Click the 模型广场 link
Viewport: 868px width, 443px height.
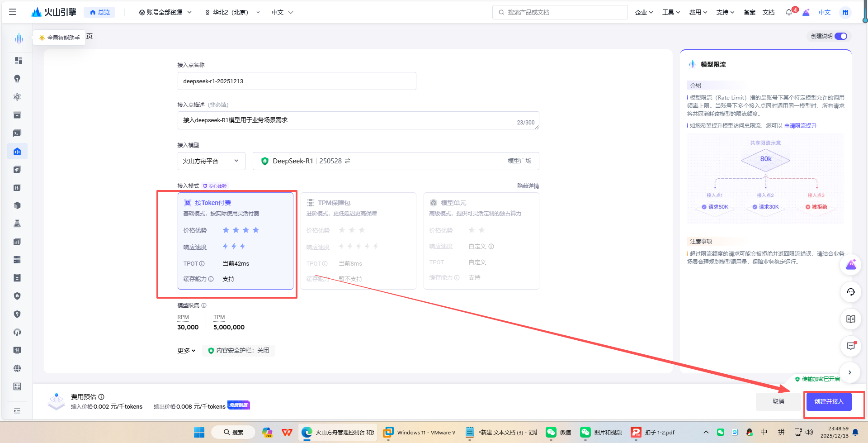519,161
